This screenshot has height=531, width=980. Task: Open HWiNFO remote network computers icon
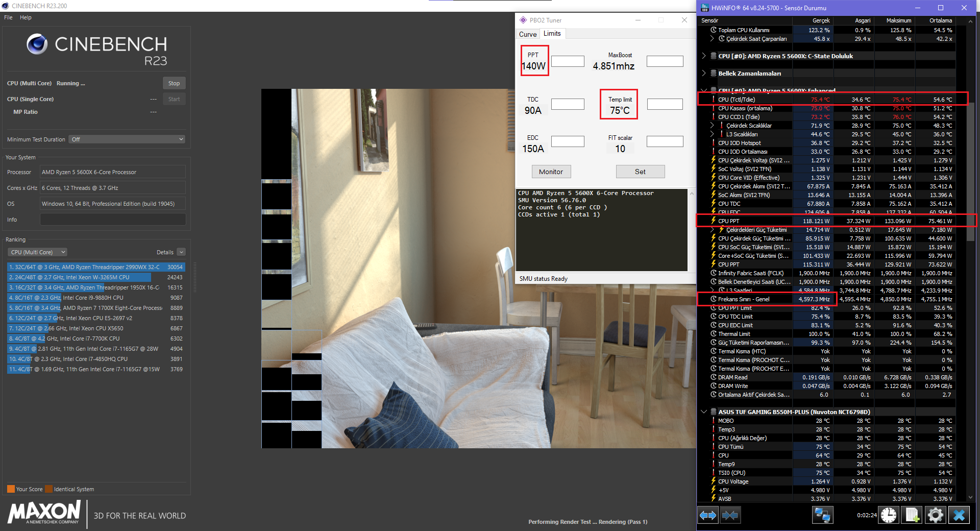822,515
